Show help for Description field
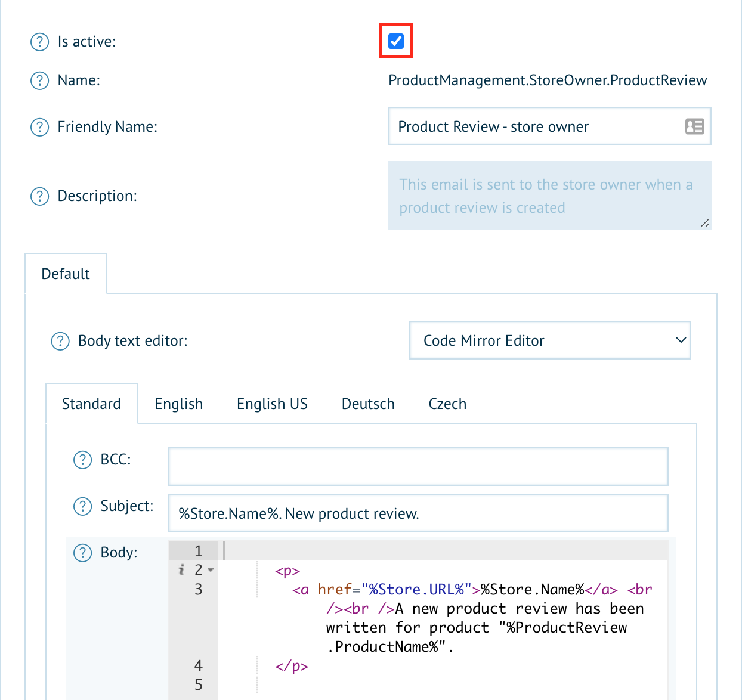The width and height of the screenshot is (742, 700). click(39, 196)
